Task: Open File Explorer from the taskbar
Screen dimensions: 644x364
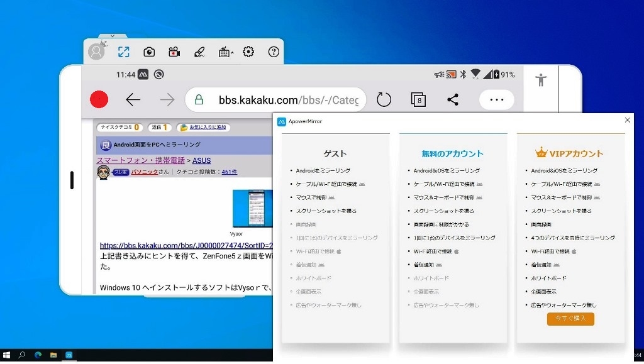Action: pos(53,355)
